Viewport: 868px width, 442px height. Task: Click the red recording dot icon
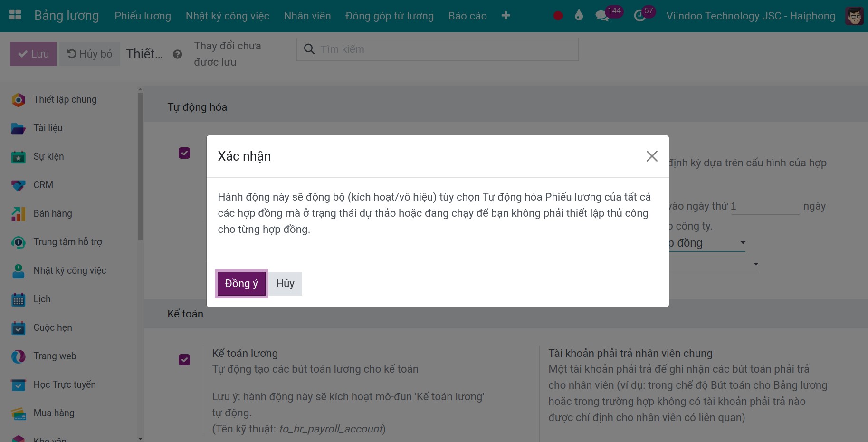[x=558, y=16]
